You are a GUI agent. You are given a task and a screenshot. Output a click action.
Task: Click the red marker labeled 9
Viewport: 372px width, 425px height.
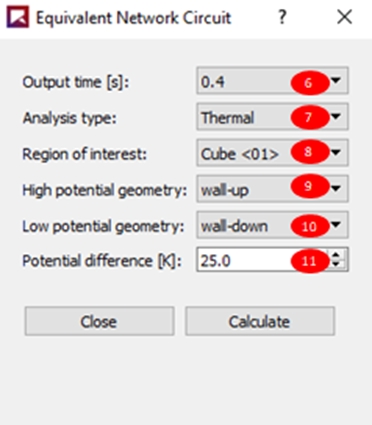point(309,186)
